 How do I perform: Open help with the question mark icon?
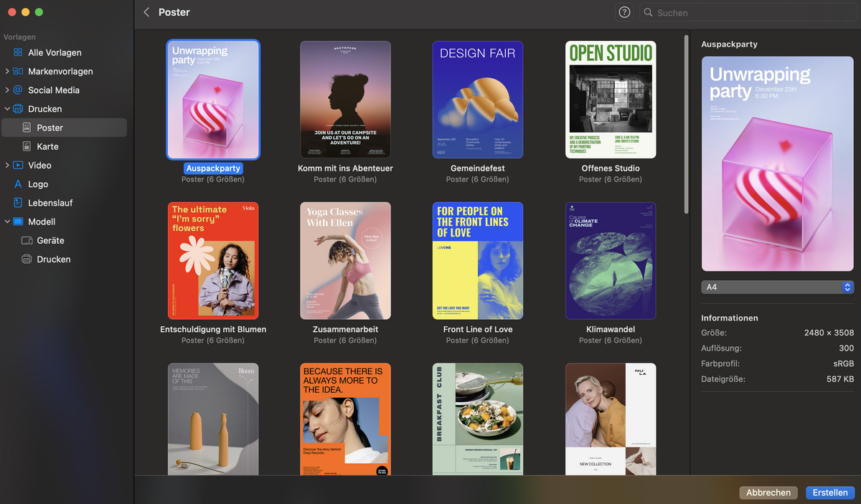[x=625, y=12]
